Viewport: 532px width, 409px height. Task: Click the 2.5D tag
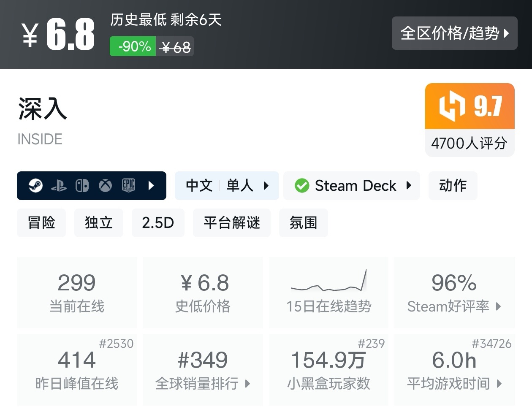[158, 222]
